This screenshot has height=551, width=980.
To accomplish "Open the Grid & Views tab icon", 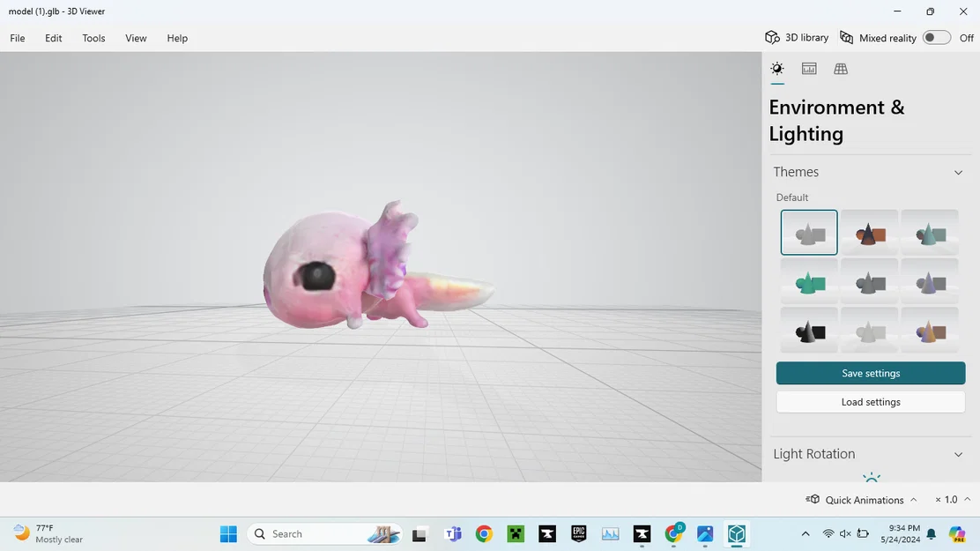I will click(x=841, y=69).
